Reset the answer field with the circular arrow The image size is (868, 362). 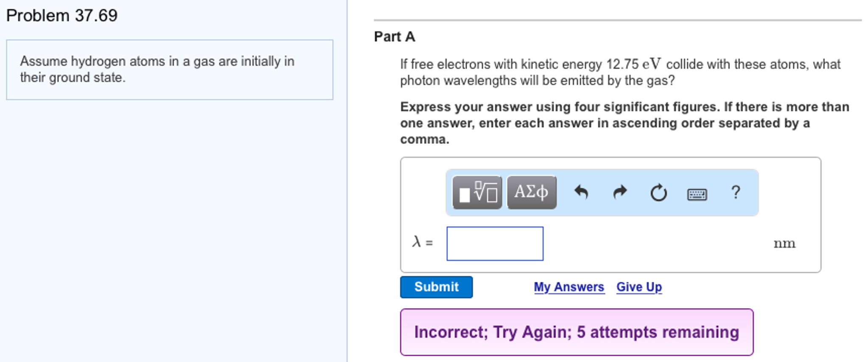click(x=658, y=192)
